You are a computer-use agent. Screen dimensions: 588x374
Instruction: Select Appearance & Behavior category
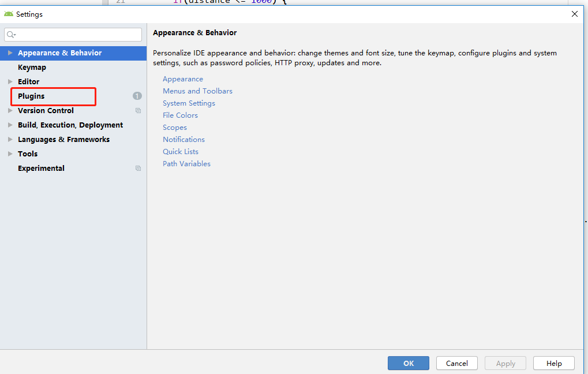73,53
